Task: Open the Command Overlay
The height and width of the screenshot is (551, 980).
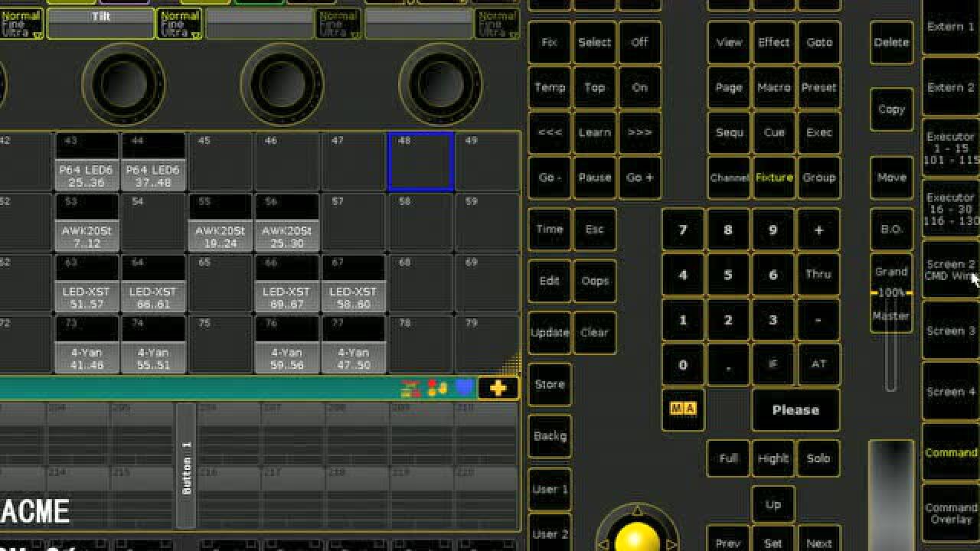Action: pyautogui.click(x=950, y=513)
